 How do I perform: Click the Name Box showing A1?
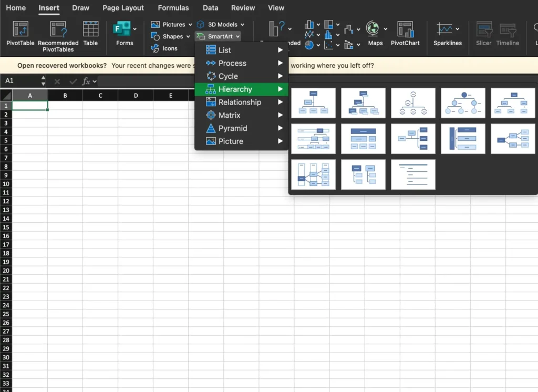click(x=20, y=81)
